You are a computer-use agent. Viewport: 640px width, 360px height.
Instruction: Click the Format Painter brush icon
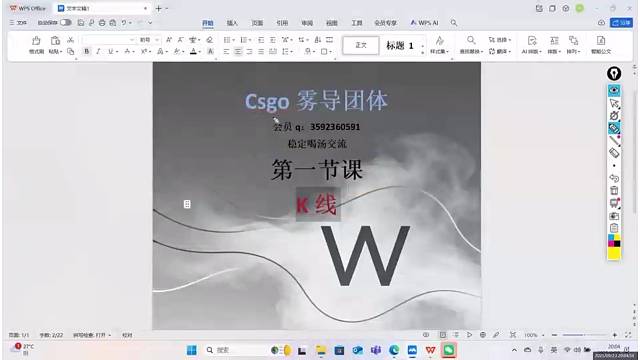(x=36, y=40)
